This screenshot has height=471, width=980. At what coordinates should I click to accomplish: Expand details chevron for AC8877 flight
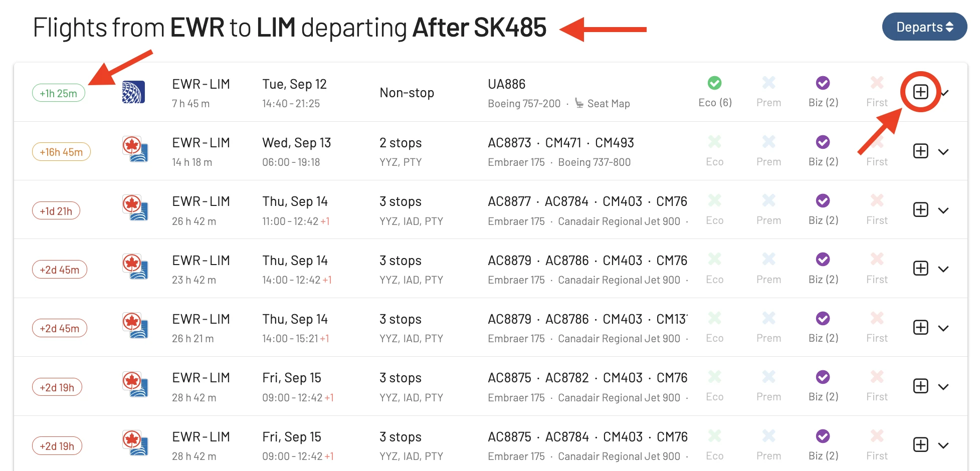click(x=943, y=210)
